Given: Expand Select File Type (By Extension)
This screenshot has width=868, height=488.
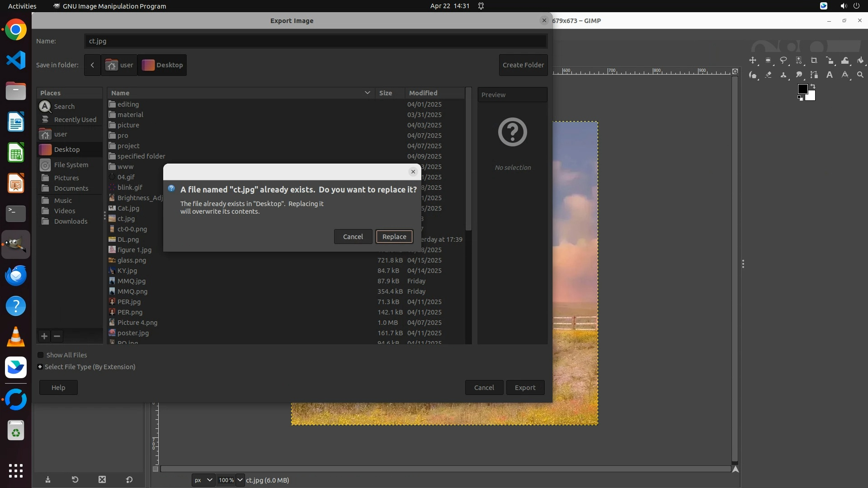Looking at the screenshot, I should [x=40, y=367].
